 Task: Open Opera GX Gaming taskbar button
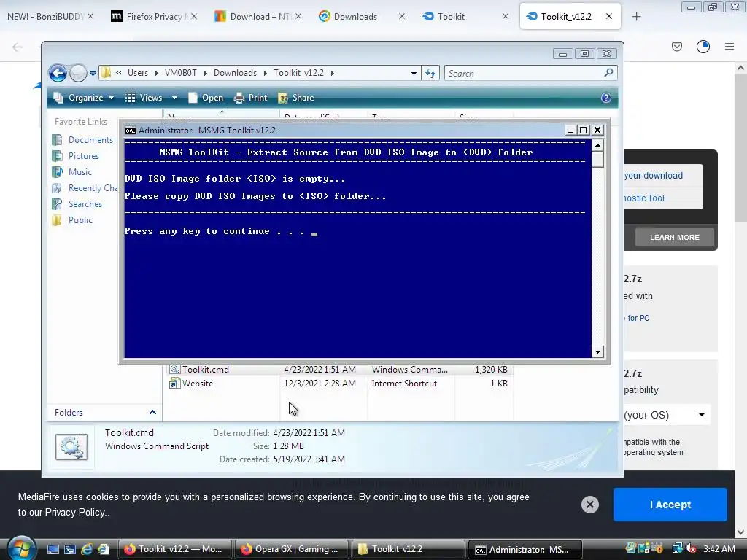tap(291, 549)
